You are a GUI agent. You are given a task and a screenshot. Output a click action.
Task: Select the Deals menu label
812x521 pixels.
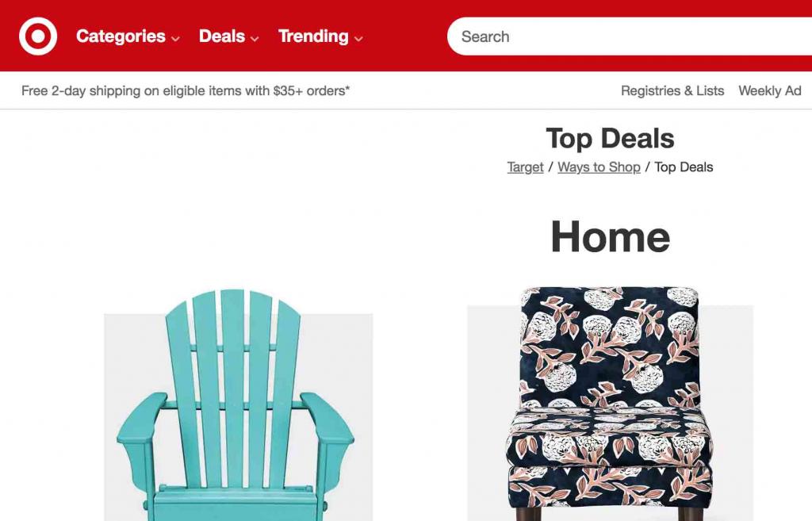pos(222,36)
